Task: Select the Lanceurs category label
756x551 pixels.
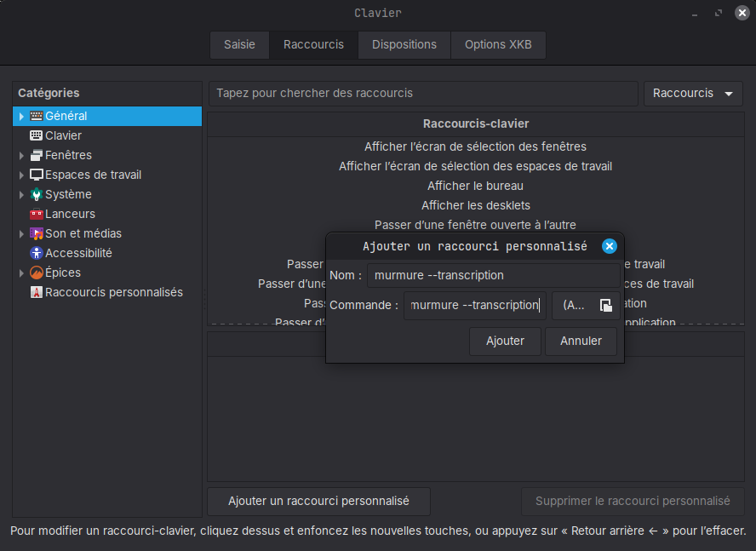Action: click(x=70, y=214)
